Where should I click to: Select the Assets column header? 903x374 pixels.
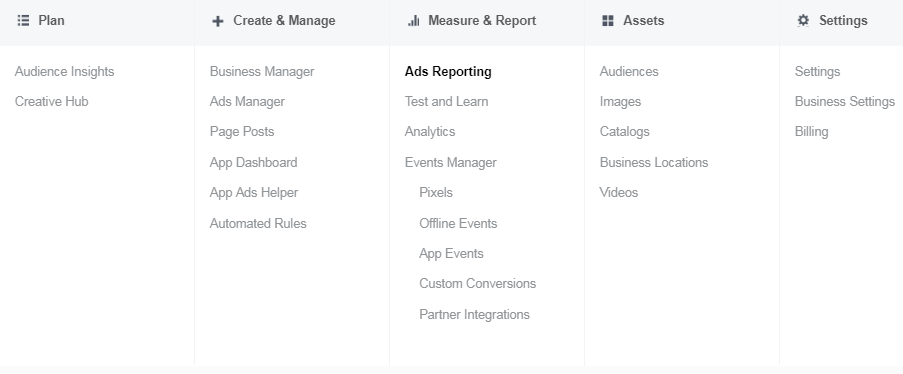tap(643, 21)
